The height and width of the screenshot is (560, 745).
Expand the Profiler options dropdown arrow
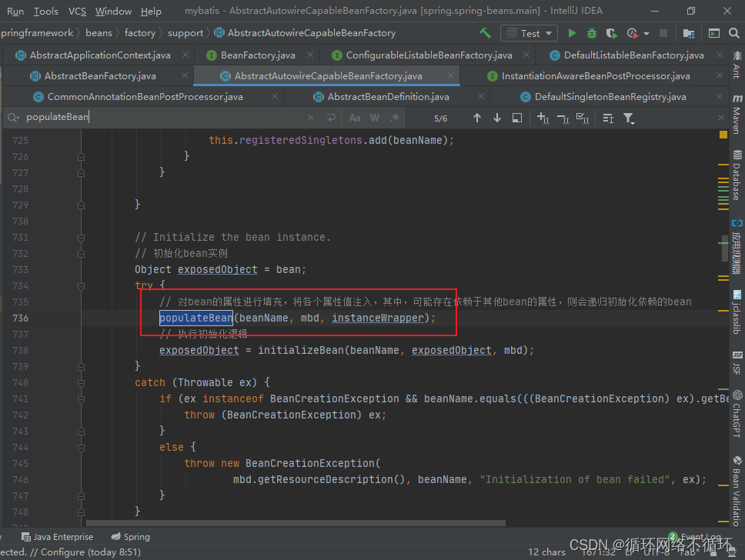click(x=646, y=34)
